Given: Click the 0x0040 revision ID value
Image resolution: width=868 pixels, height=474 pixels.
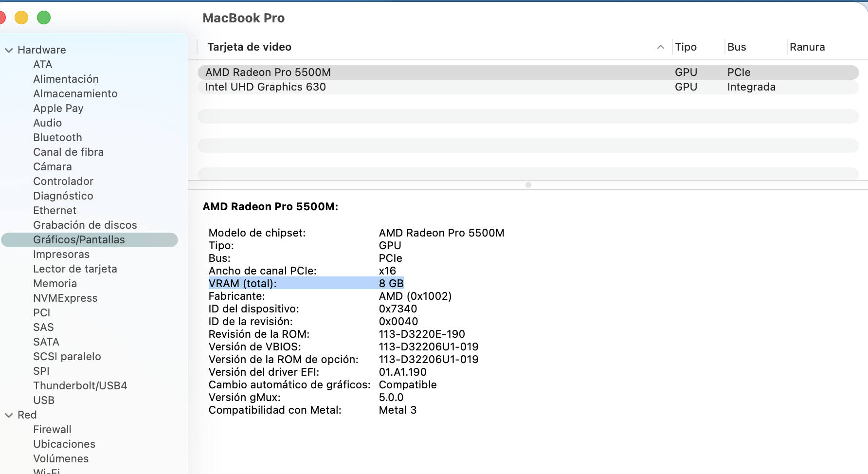Looking at the screenshot, I should click(x=398, y=321).
